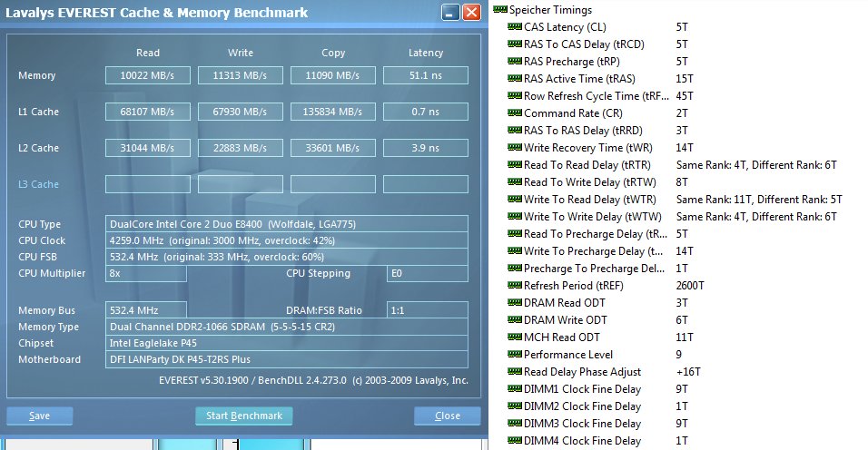The width and height of the screenshot is (868, 450).
Task: Click the empty L3 Cache Read field
Action: coord(148,184)
